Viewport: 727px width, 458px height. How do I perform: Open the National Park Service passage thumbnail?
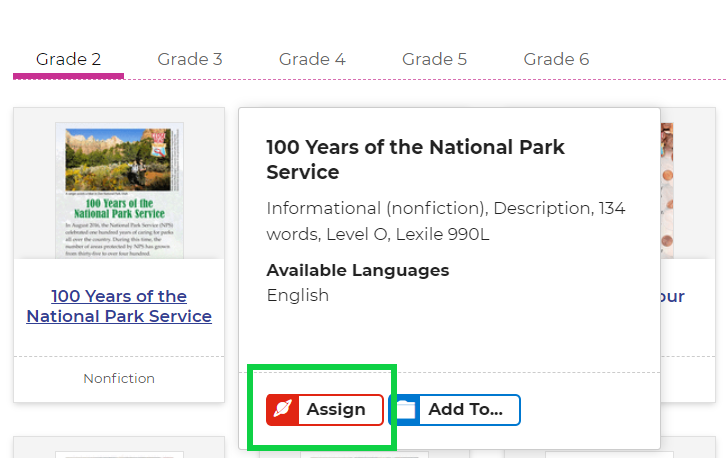point(119,189)
